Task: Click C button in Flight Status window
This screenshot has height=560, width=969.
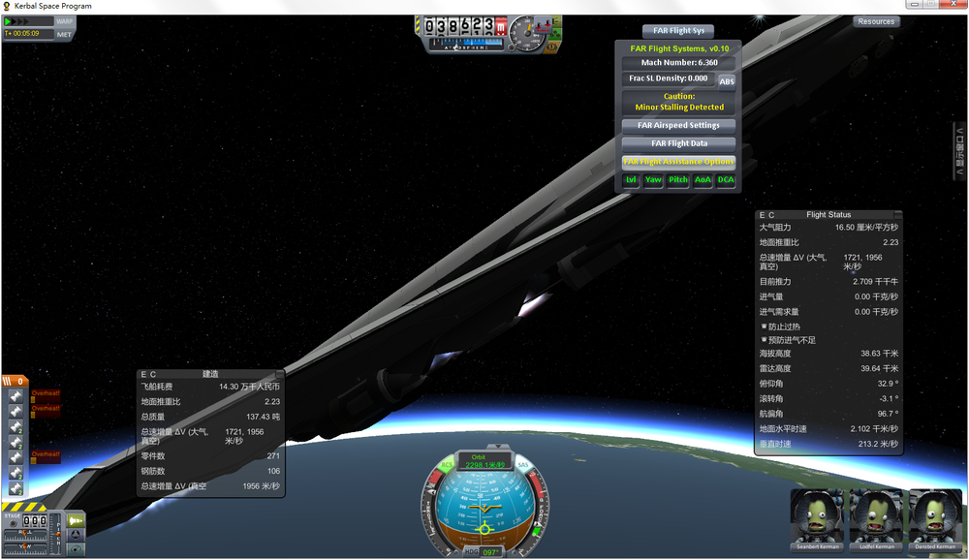Action: point(771,215)
